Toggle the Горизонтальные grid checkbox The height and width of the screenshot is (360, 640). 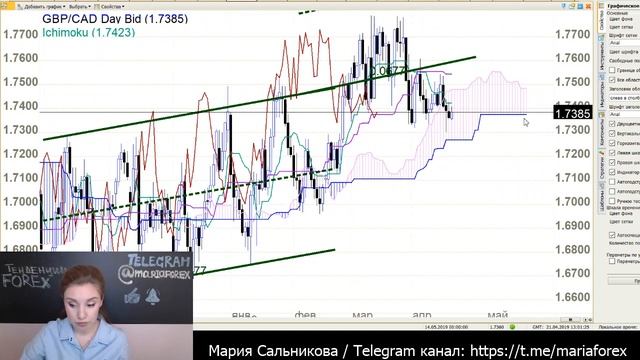click(x=612, y=143)
